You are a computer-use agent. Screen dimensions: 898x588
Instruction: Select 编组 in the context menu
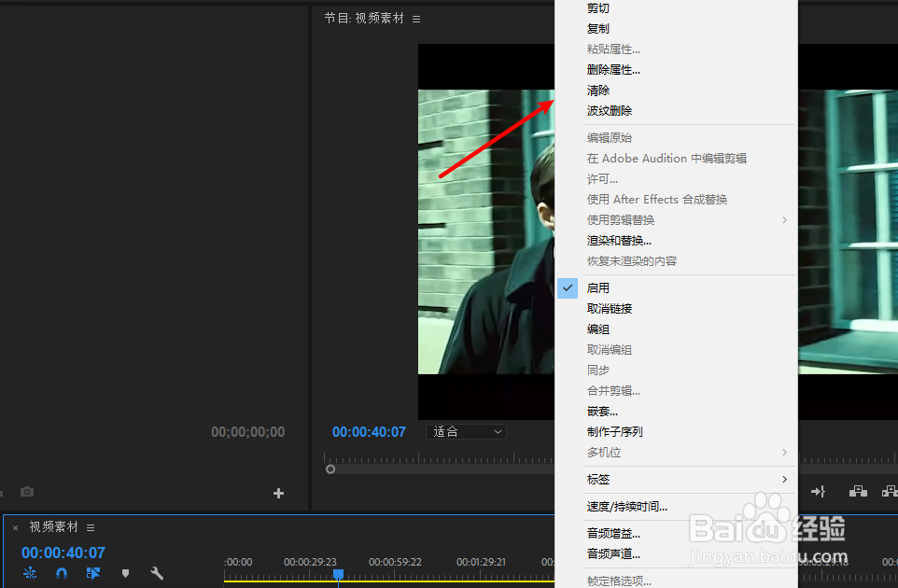point(598,329)
